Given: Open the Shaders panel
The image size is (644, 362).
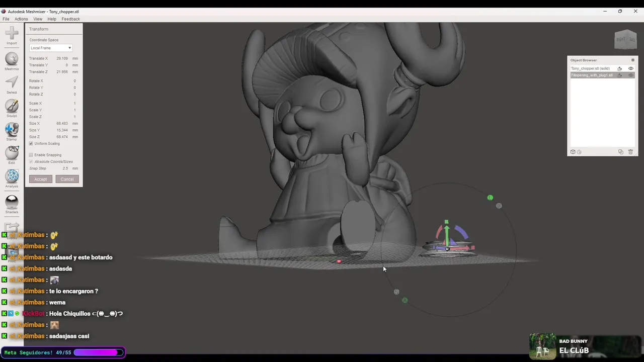Looking at the screenshot, I should click(12, 205).
